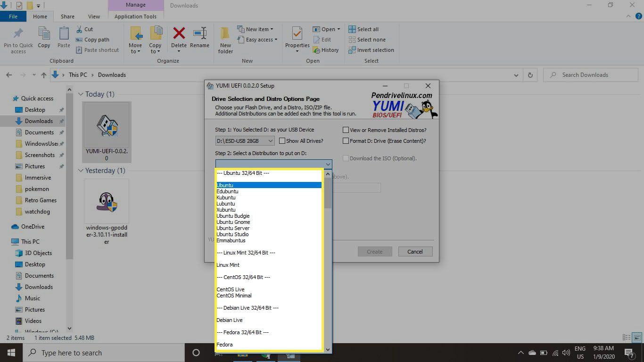The image size is (644, 362).
Task: Enable the Show All Drives checkbox
Action: [282, 141]
